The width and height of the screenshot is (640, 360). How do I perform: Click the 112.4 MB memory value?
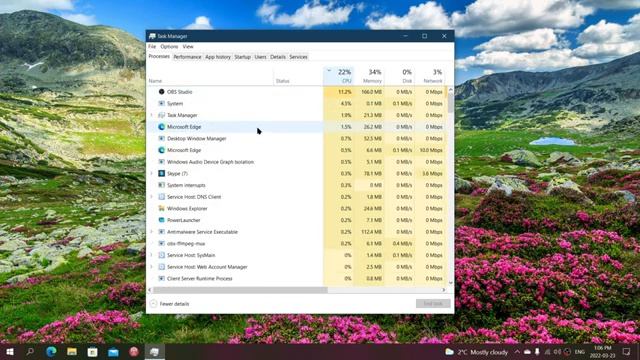(372, 232)
